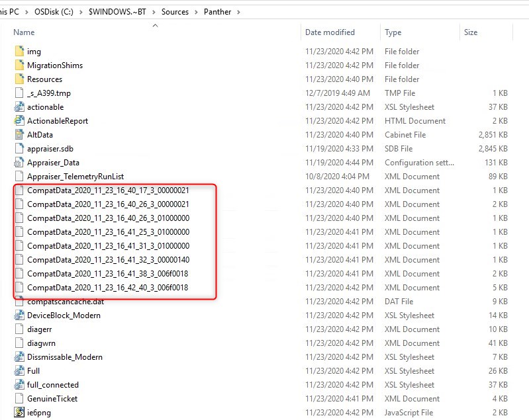This screenshot has height=420, width=529.
Task: Expand breadcrumb arrow after $WINDOWS.~BT
Action: tap(154, 12)
